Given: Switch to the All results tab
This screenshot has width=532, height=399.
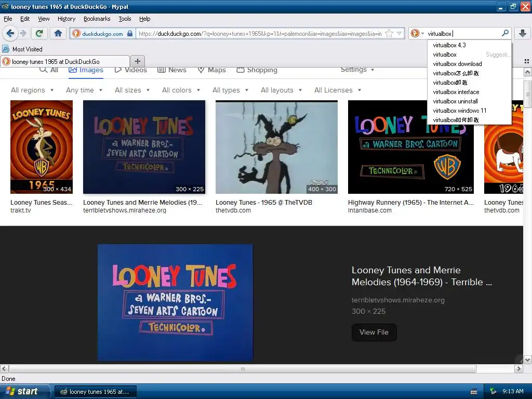Looking at the screenshot, I should click(x=49, y=70).
